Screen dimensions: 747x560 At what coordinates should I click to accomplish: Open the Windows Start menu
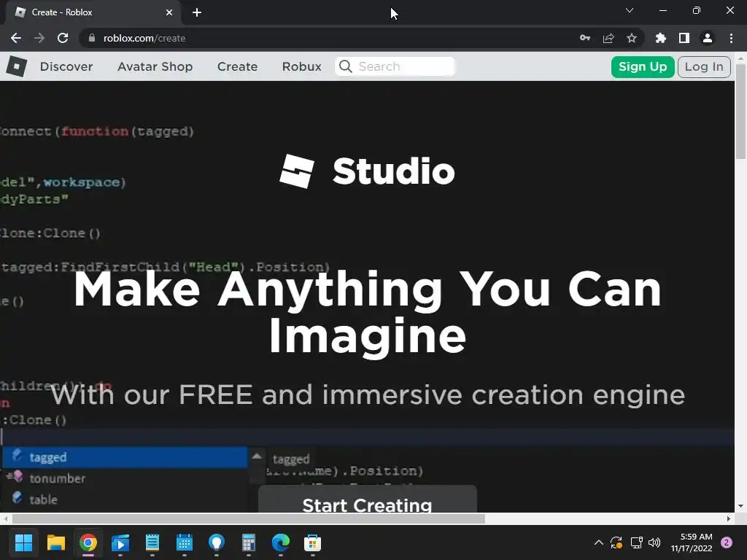(23, 542)
